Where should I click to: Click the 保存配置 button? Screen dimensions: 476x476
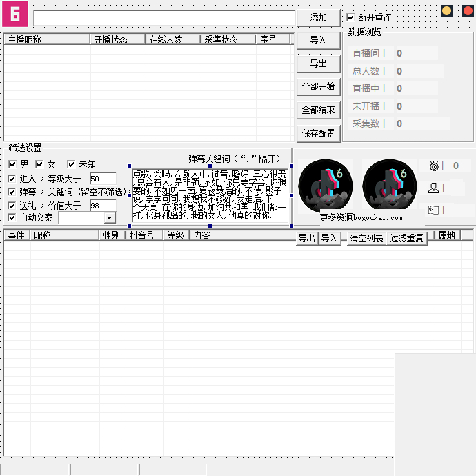tap(319, 133)
